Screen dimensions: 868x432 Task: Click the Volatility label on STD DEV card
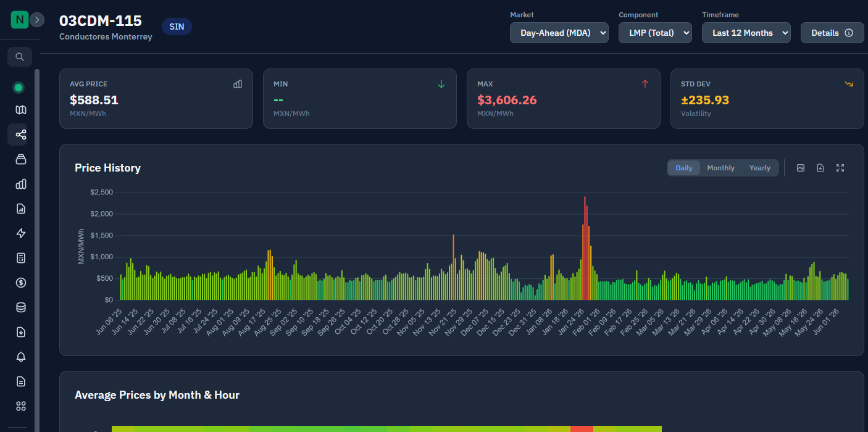(696, 114)
